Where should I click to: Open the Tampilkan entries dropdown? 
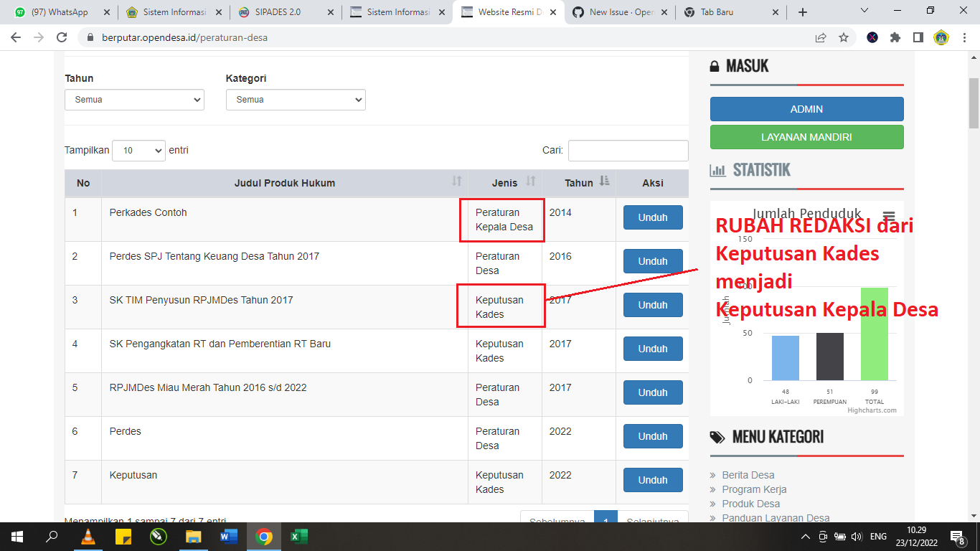point(138,150)
